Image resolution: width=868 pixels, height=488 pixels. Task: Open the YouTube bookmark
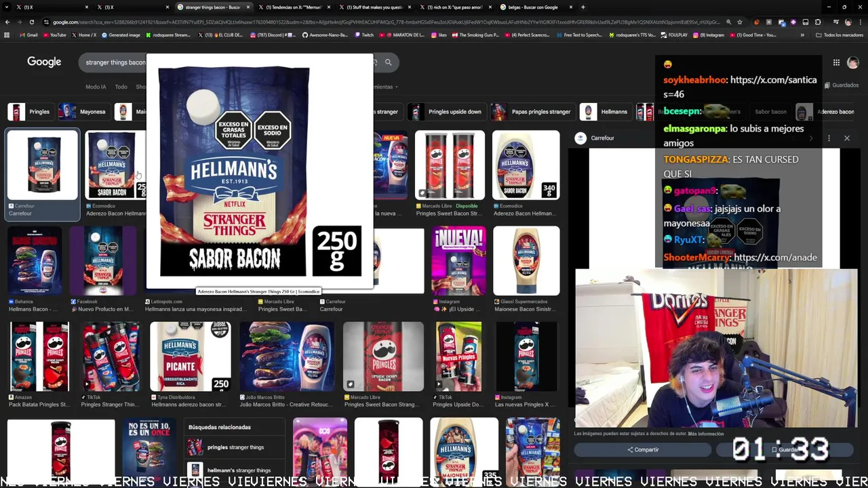pos(54,35)
